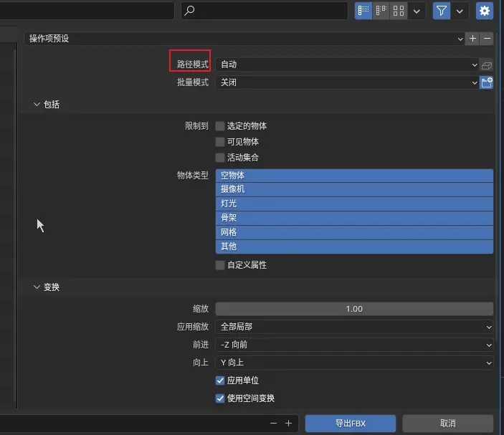Click the 导出FBX button

tap(351, 424)
